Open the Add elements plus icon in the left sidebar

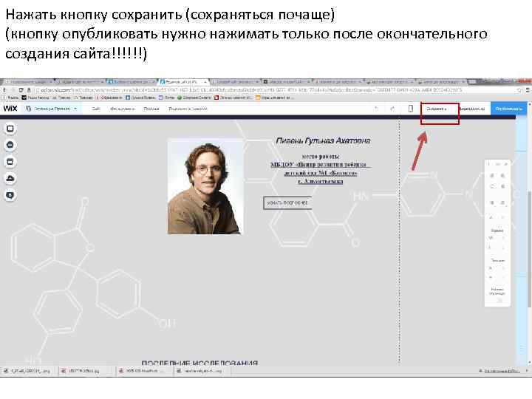pos(10,146)
